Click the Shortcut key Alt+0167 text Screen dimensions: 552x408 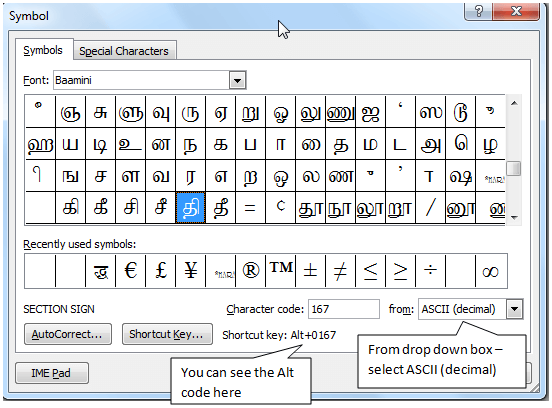[279, 335]
